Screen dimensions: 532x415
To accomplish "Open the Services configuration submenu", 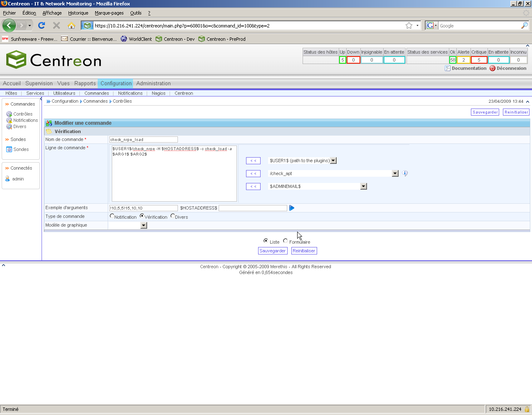I will coord(35,93).
